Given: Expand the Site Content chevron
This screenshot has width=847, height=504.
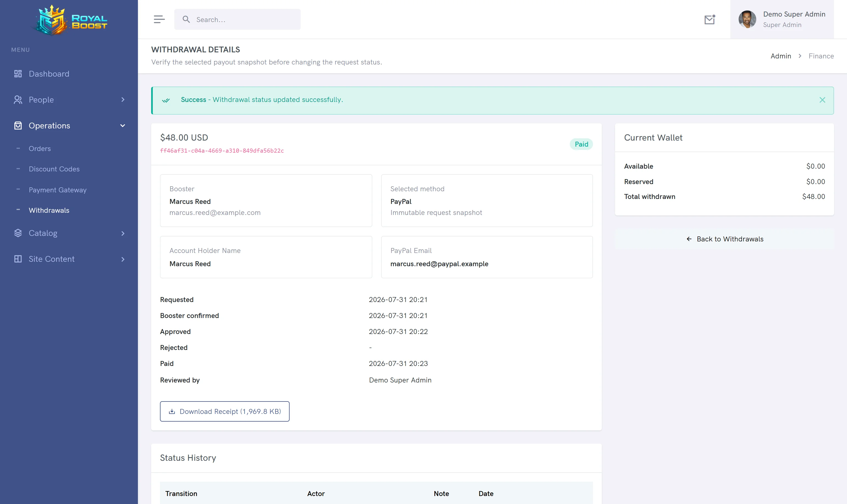Looking at the screenshot, I should [x=123, y=259].
